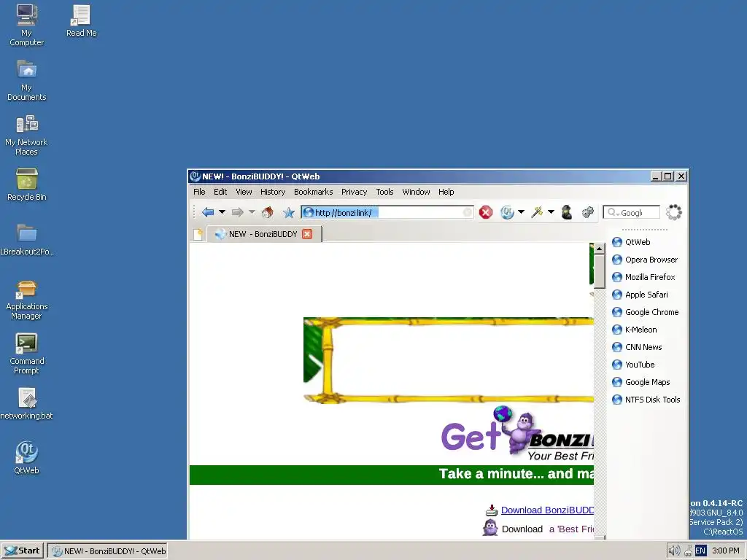
Task: Open the Opera Browser bookmark
Action: [x=645, y=260]
